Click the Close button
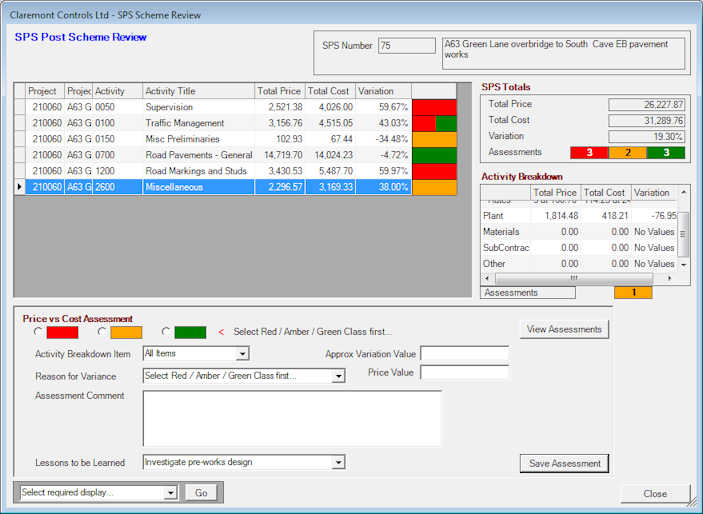 click(x=655, y=493)
